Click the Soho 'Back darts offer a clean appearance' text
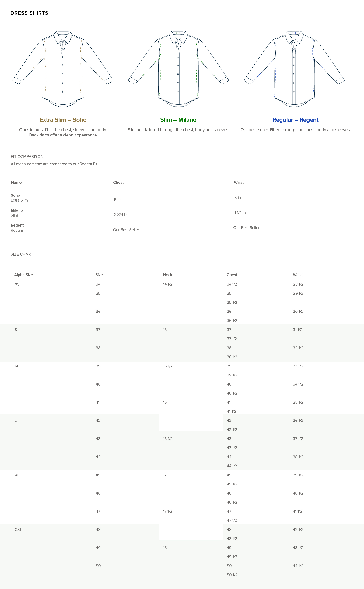 coord(63,135)
